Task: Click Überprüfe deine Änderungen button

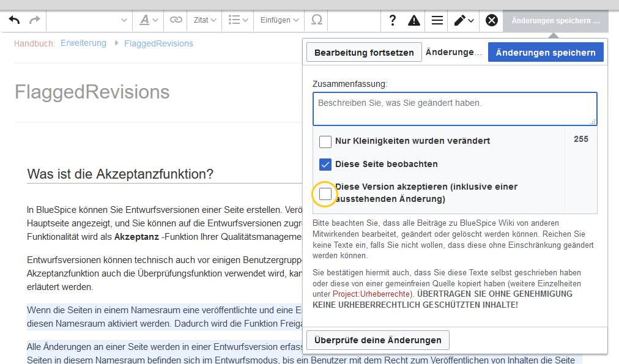Action: click(x=378, y=340)
